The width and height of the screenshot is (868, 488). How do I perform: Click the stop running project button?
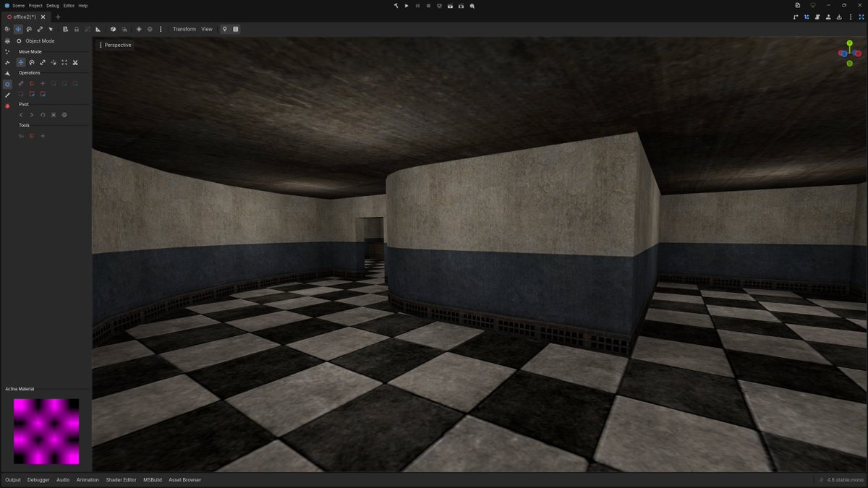click(428, 6)
